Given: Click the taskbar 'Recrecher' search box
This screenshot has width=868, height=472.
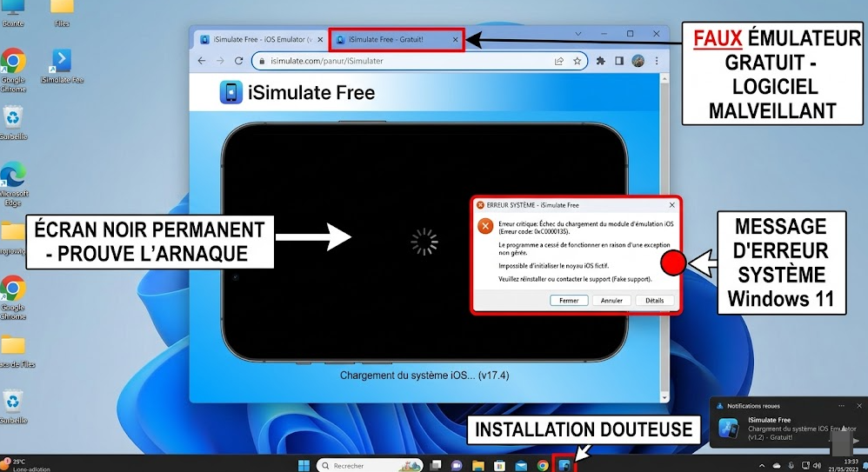Looking at the screenshot, I should click(x=370, y=465).
